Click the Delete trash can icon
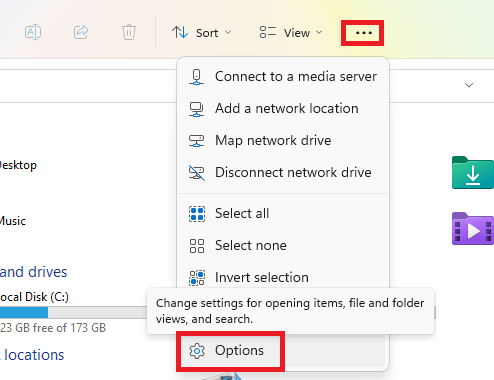This screenshot has width=494, height=380. click(x=129, y=32)
